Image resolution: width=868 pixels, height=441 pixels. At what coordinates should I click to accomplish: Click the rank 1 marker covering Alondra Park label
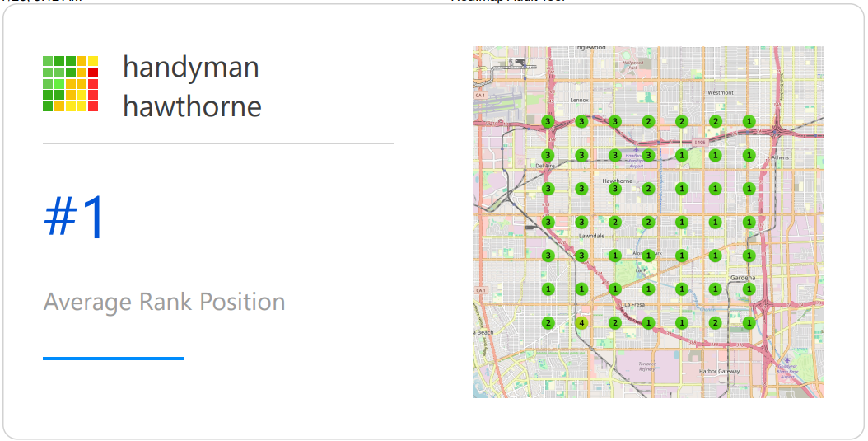(x=648, y=256)
